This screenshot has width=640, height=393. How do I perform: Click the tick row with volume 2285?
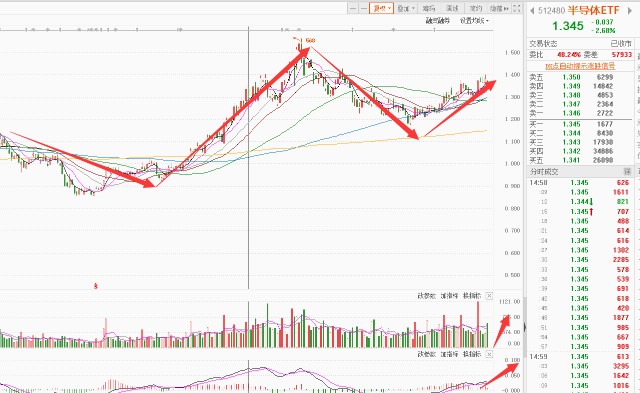(x=580, y=260)
